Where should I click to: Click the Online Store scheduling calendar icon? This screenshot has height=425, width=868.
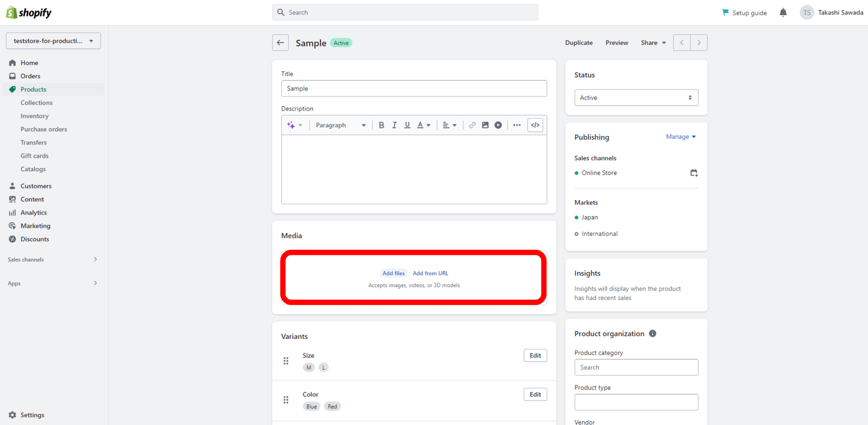tap(694, 172)
